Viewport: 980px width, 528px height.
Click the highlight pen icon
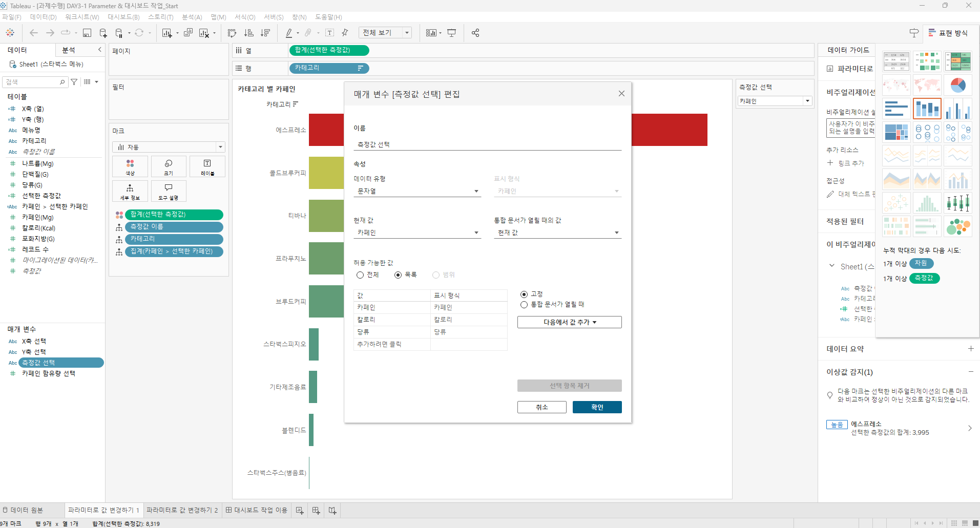coord(289,33)
